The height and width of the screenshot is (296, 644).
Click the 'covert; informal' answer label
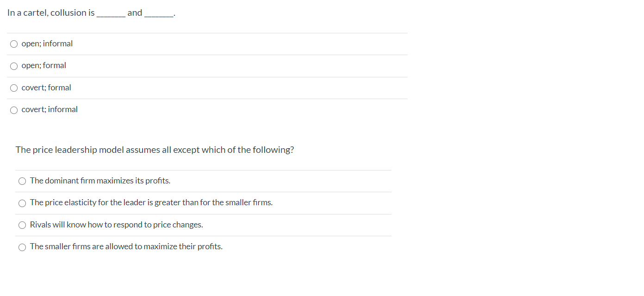point(50,109)
